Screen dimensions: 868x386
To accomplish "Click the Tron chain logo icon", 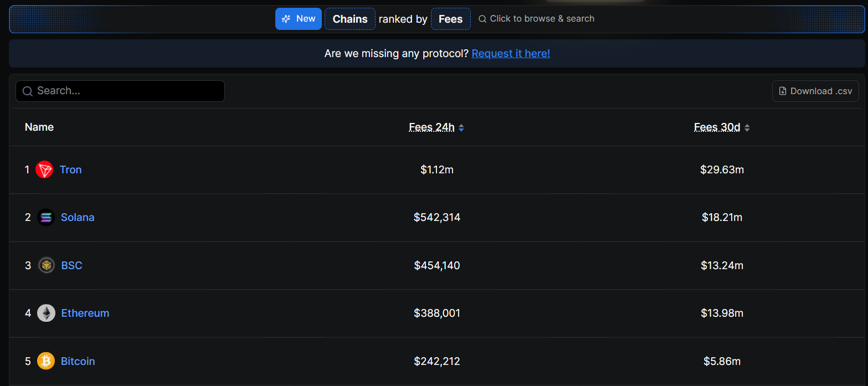I will pyautogui.click(x=44, y=169).
